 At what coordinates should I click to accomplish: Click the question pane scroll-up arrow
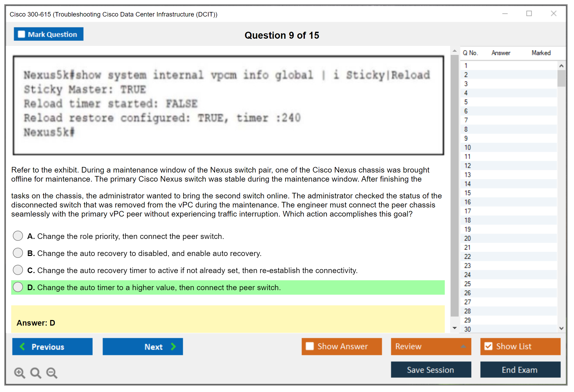[x=455, y=51]
